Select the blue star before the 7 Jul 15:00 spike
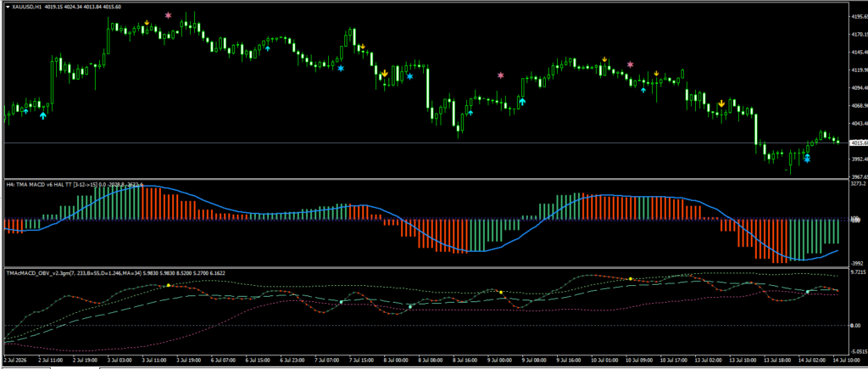 (x=341, y=68)
